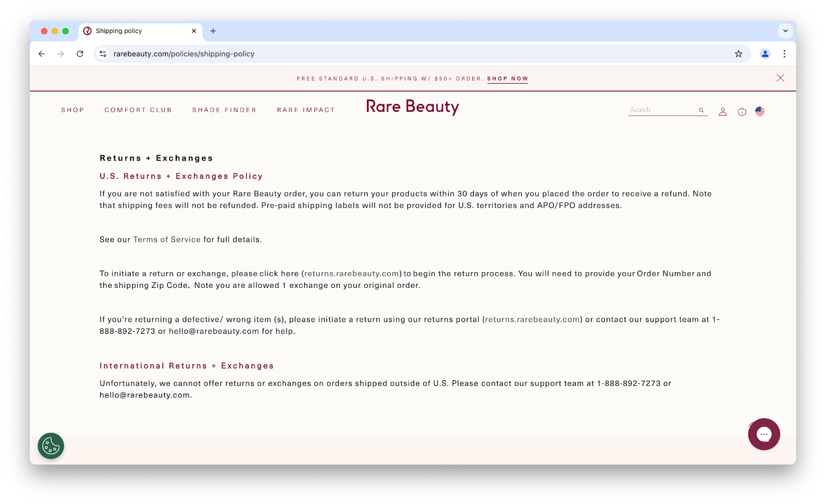Click U.S. Returns + Exchanges Policy heading
The image size is (826, 504).
click(x=181, y=176)
